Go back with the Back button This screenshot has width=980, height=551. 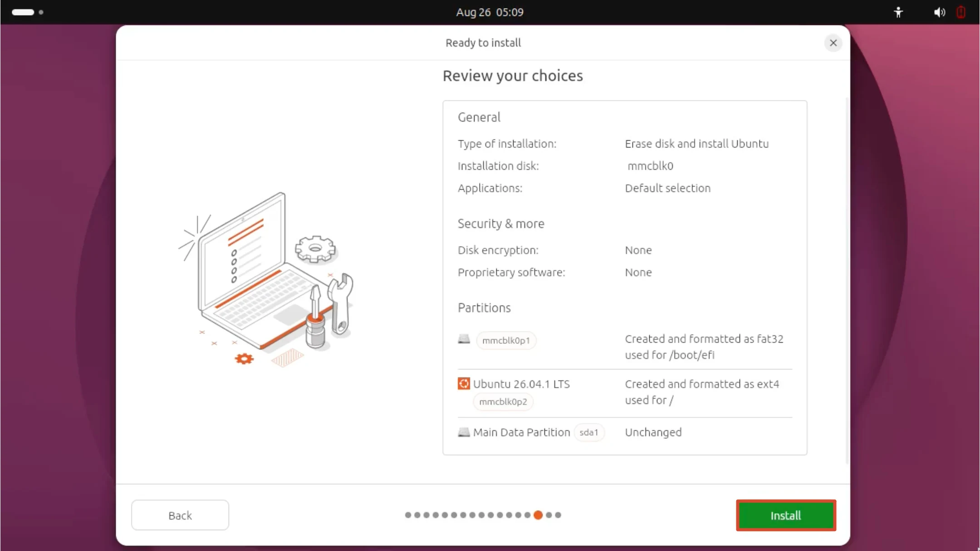(180, 515)
